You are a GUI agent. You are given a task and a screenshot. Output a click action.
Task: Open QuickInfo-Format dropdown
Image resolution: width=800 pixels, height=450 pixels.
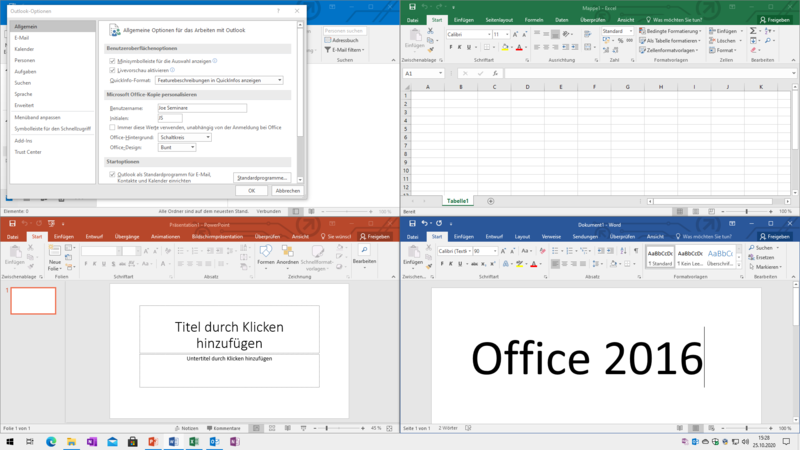coord(219,80)
